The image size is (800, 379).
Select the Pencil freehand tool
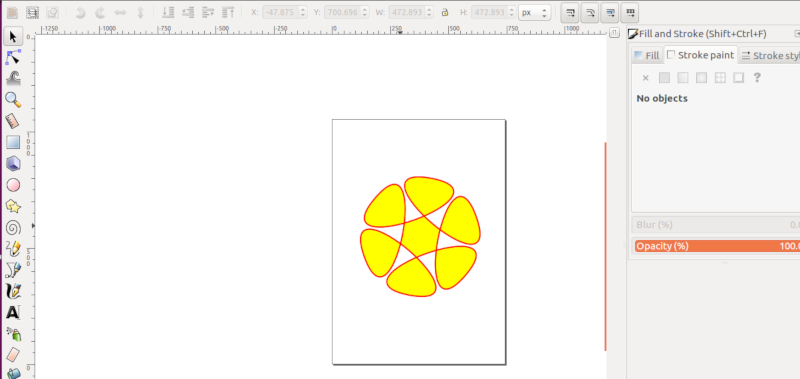point(13,248)
